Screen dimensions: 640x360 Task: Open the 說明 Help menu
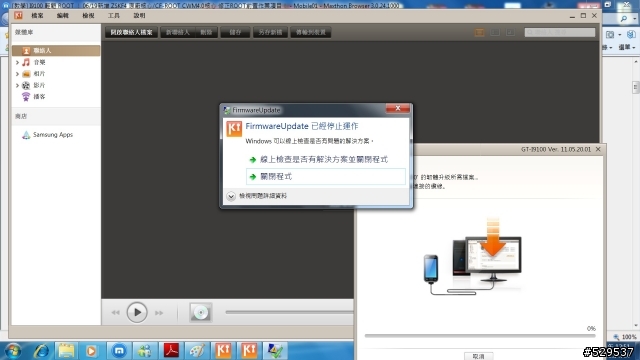(x=139, y=16)
